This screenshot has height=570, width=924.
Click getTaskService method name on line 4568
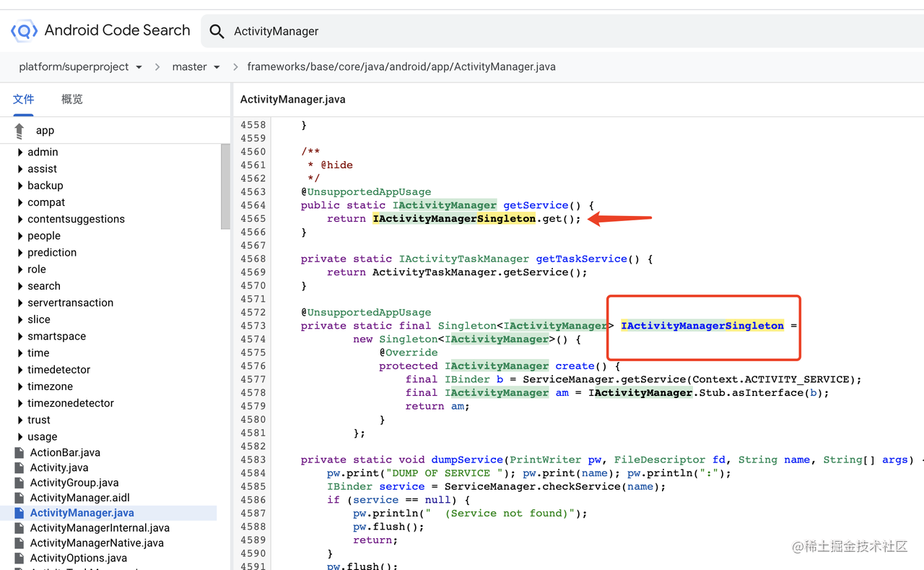(582, 259)
